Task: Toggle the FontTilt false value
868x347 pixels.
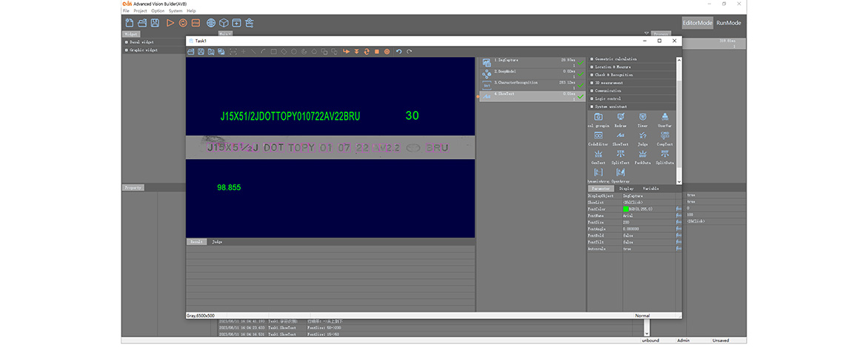Action: (x=628, y=242)
